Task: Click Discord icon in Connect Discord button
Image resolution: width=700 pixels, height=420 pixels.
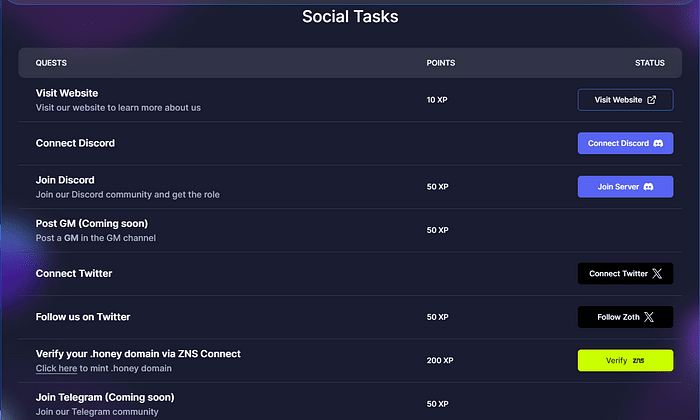Action: pos(658,143)
